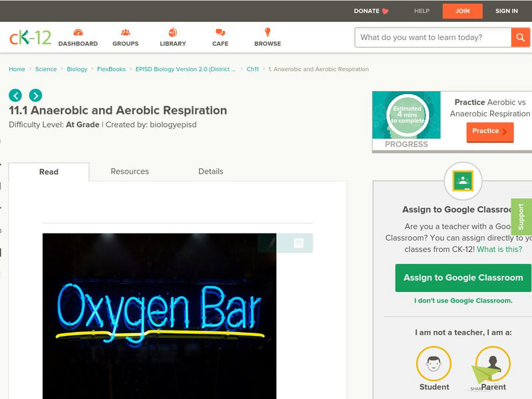Click the CK-12 logo
Screen dimensions: 532x399
coord(30,37)
